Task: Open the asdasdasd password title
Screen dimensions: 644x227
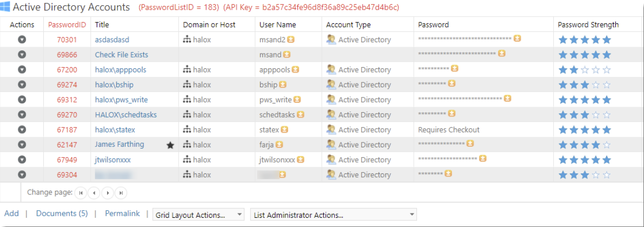Action: pyautogui.click(x=112, y=40)
